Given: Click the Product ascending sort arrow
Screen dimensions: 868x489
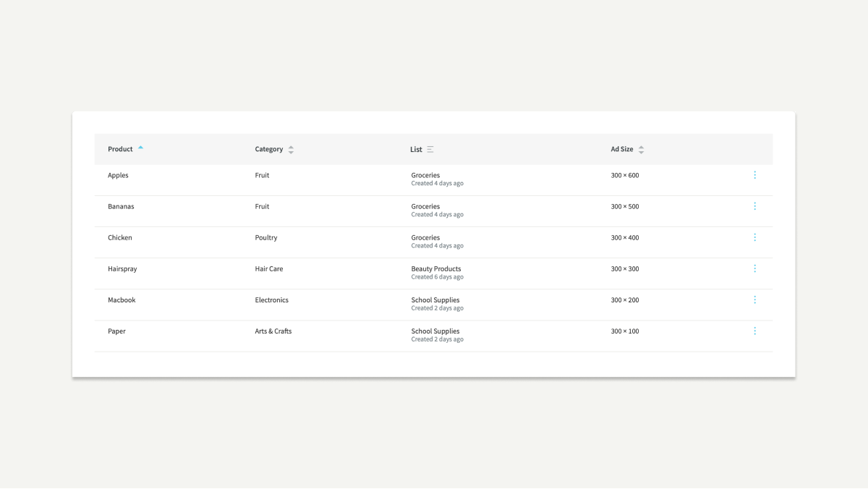Looking at the screenshot, I should click(x=140, y=148).
